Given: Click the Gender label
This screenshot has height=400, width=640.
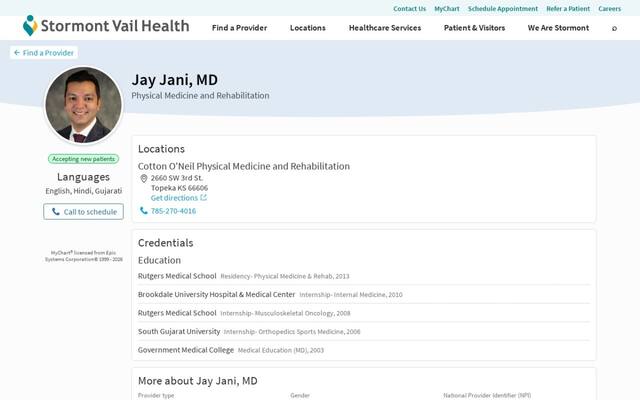Looking at the screenshot, I should click(x=300, y=395).
